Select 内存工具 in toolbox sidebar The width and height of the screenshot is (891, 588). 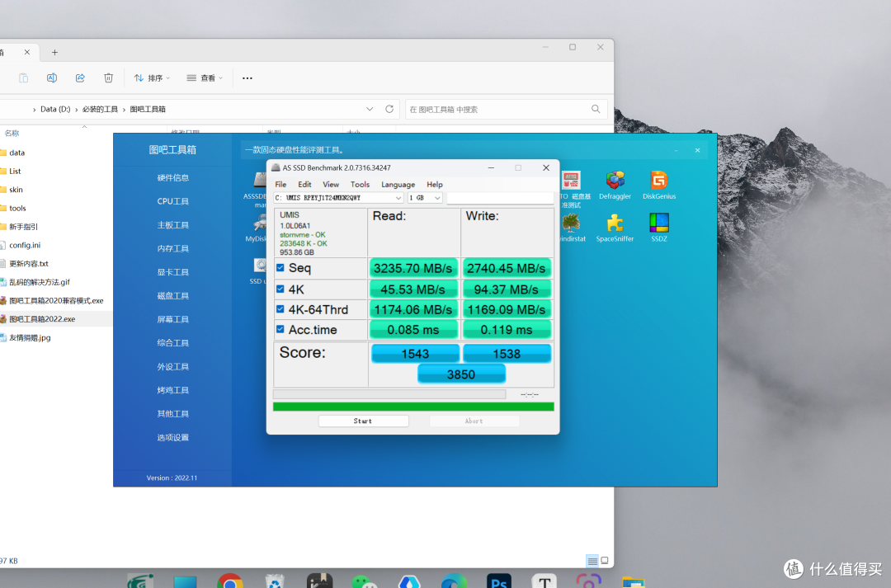point(172,248)
